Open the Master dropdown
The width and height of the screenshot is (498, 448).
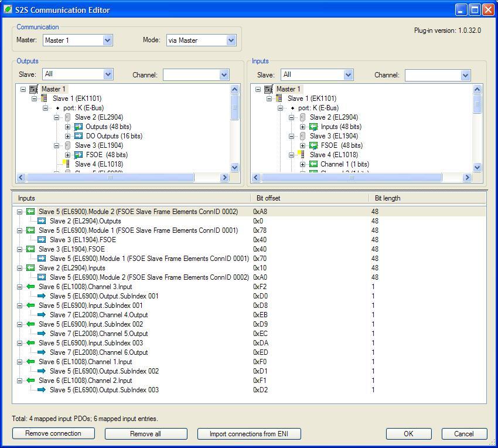click(x=108, y=40)
